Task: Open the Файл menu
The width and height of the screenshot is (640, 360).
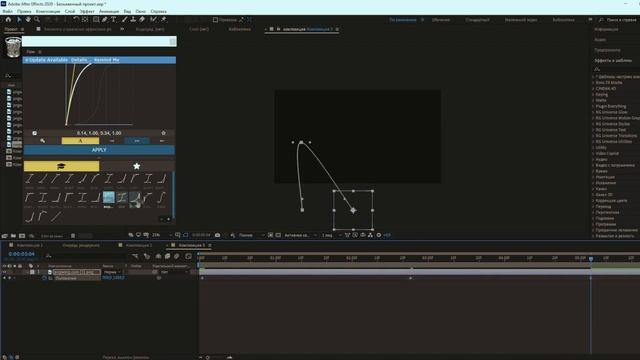Action: tap(7, 11)
